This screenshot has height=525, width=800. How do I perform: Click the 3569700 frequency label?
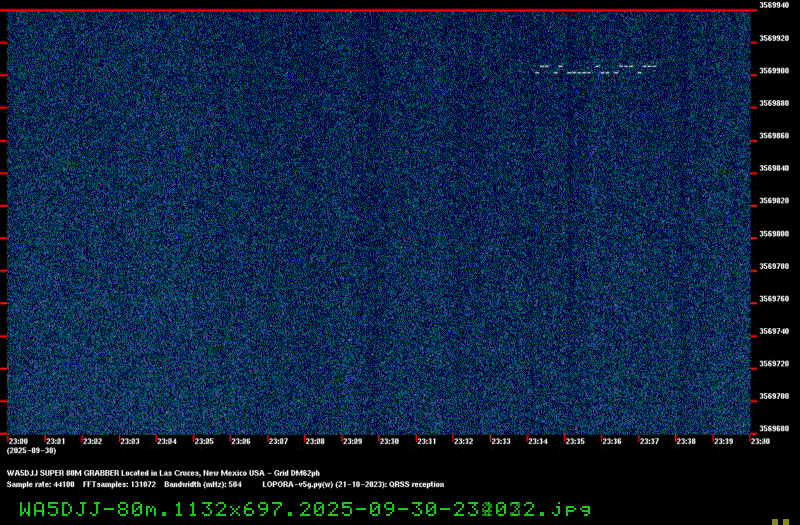point(774,396)
